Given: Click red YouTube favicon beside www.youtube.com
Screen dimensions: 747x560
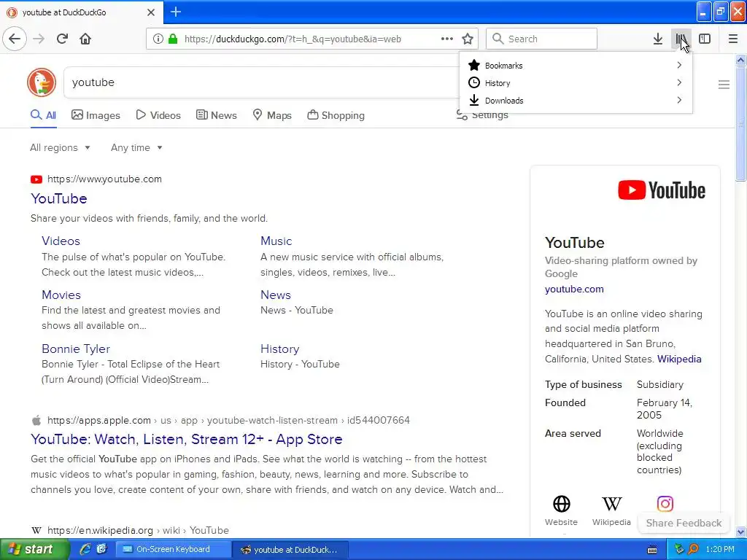Looking at the screenshot, I should tap(36, 179).
